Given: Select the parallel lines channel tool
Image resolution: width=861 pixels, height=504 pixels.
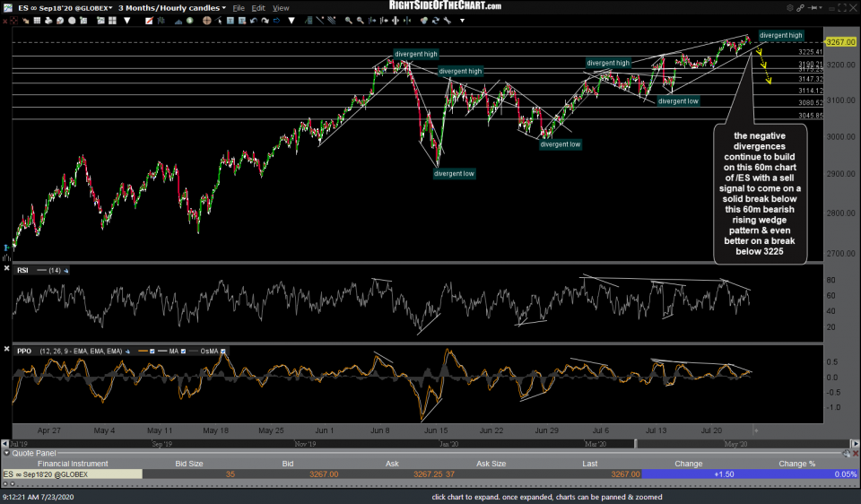Looking at the screenshot, I should pyautogui.click(x=332, y=21).
